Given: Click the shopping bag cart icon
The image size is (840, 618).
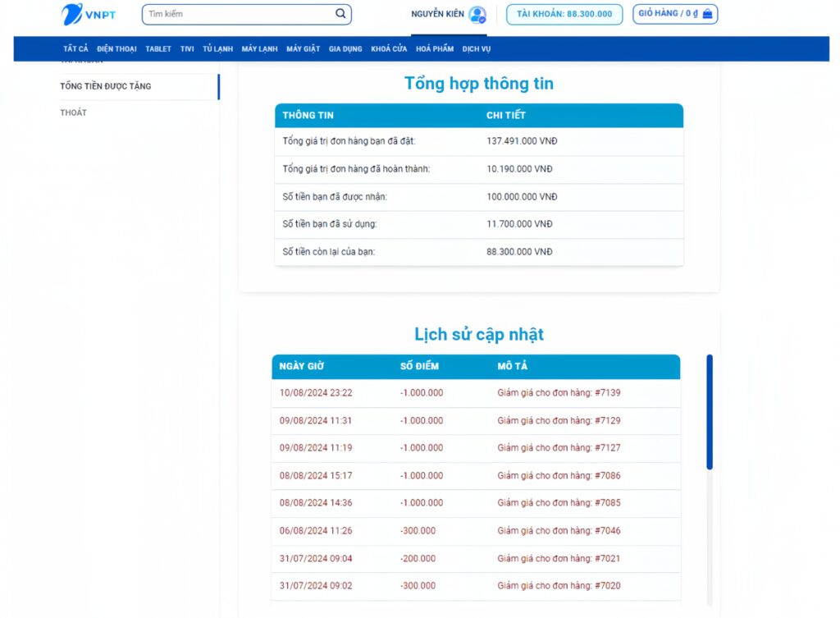Looking at the screenshot, I should [x=708, y=14].
